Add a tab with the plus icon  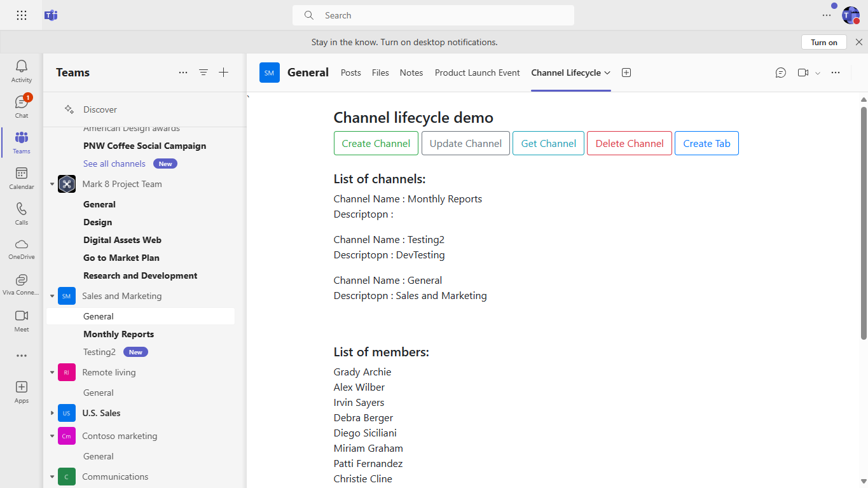point(626,73)
